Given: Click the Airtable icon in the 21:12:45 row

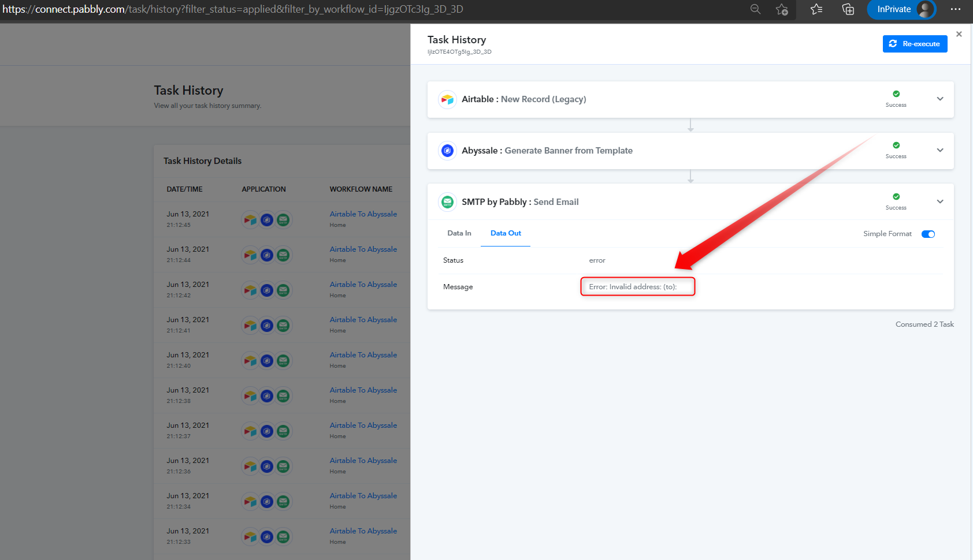Looking at the screenshot, I should click(250, 219).
